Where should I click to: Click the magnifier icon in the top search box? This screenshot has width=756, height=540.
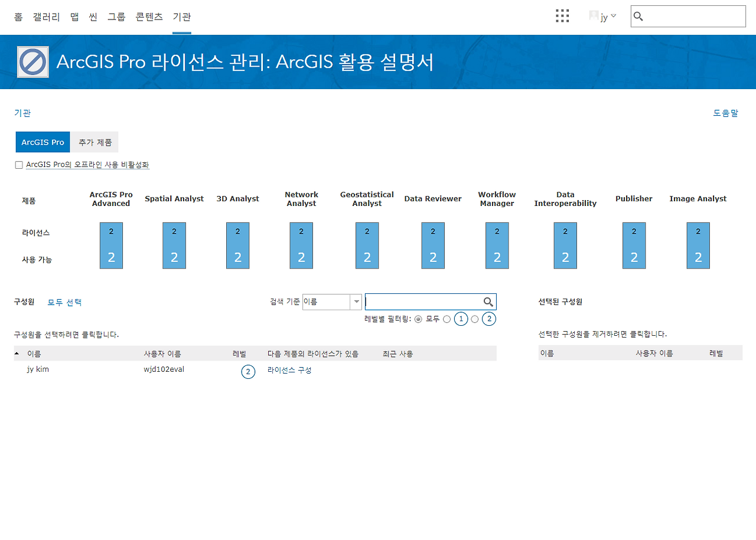[638, 16]
